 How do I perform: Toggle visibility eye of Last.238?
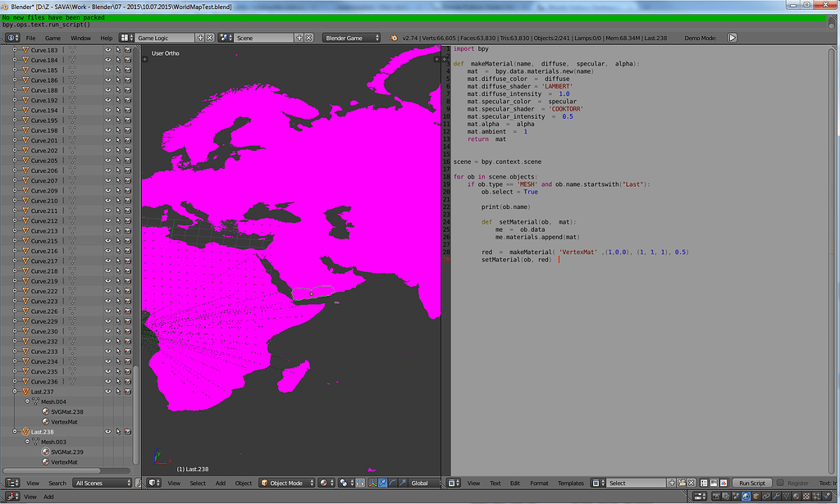pos(107,432)
